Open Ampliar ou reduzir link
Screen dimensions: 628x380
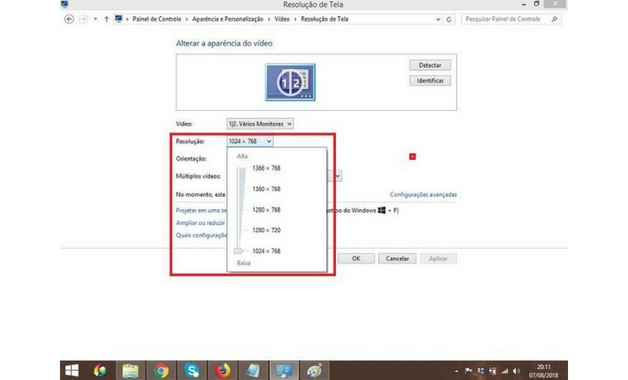[200, 223]
